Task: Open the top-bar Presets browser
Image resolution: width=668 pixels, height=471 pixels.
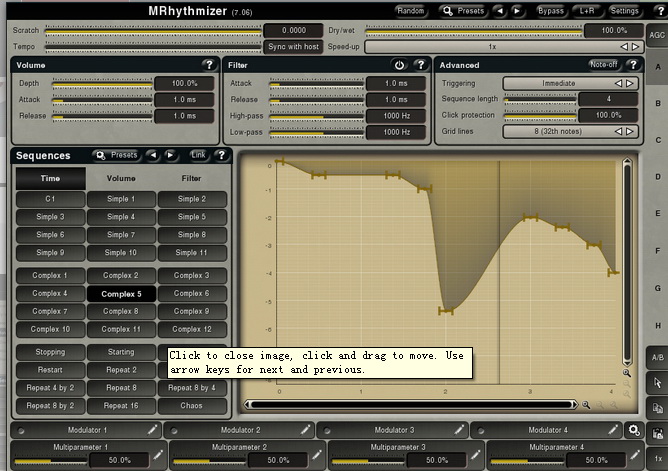Action: (464, 11)
